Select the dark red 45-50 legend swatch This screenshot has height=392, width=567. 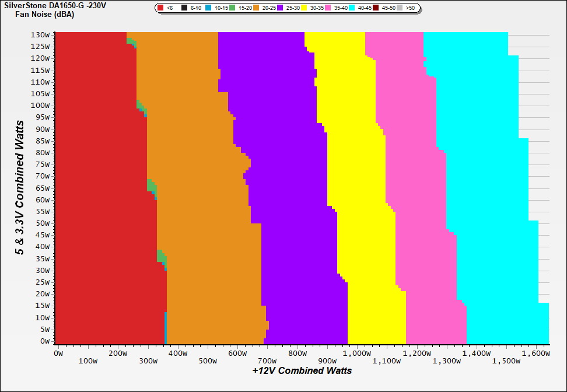click(376, 8)
